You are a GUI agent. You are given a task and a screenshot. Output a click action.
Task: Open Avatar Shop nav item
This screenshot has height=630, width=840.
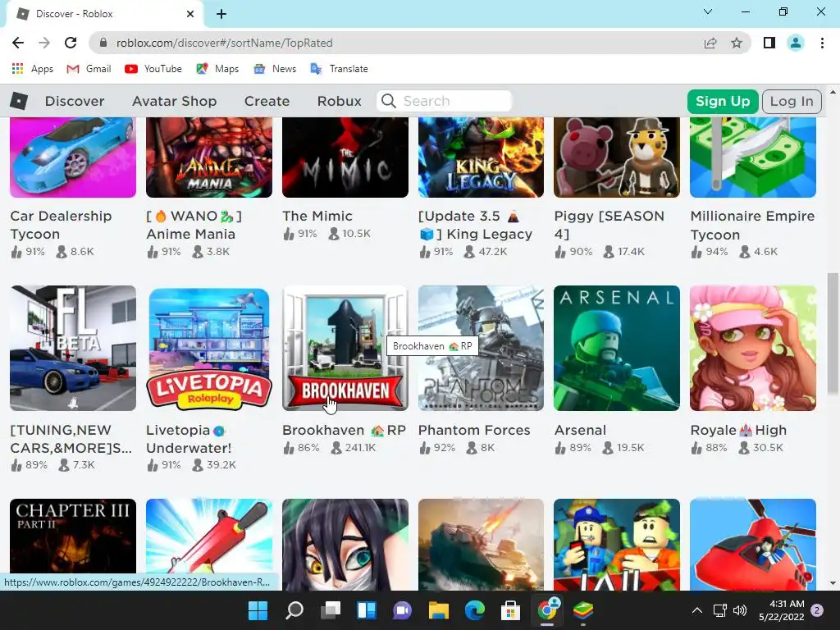pos(174,101)
